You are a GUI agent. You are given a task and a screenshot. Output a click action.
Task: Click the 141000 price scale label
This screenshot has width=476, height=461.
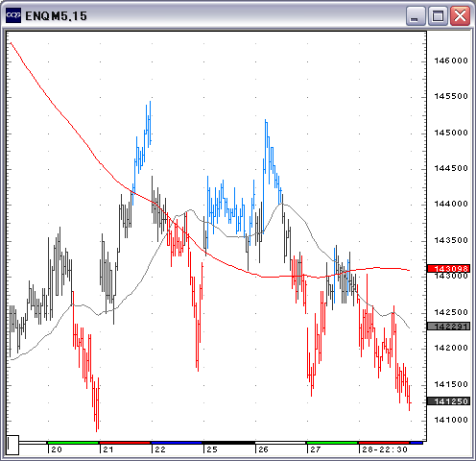click(451, 420)
